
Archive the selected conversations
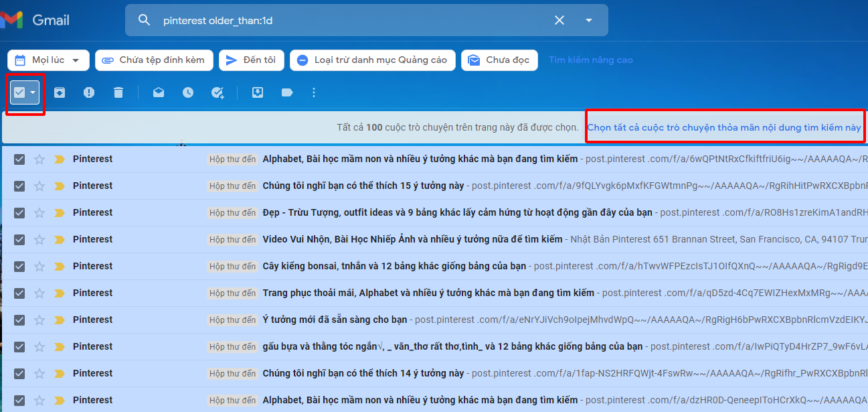pos(60,92)
